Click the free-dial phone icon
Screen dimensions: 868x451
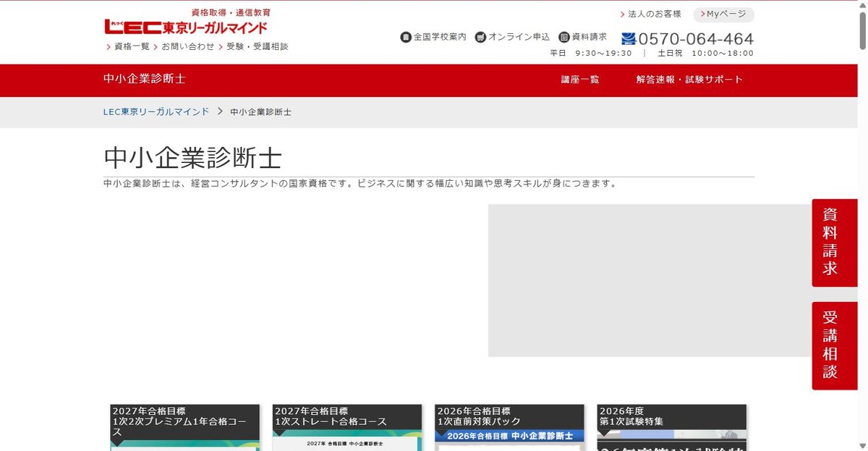(628, 38)
